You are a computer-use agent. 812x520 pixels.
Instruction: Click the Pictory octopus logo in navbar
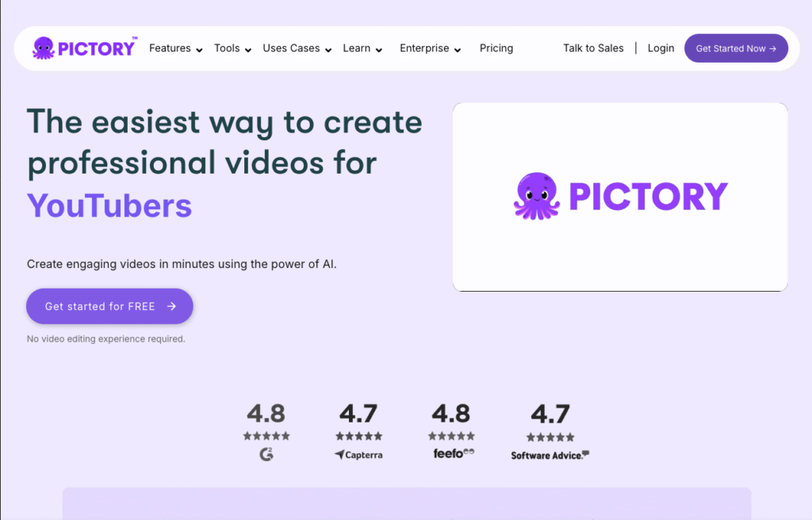pos(84,48)
